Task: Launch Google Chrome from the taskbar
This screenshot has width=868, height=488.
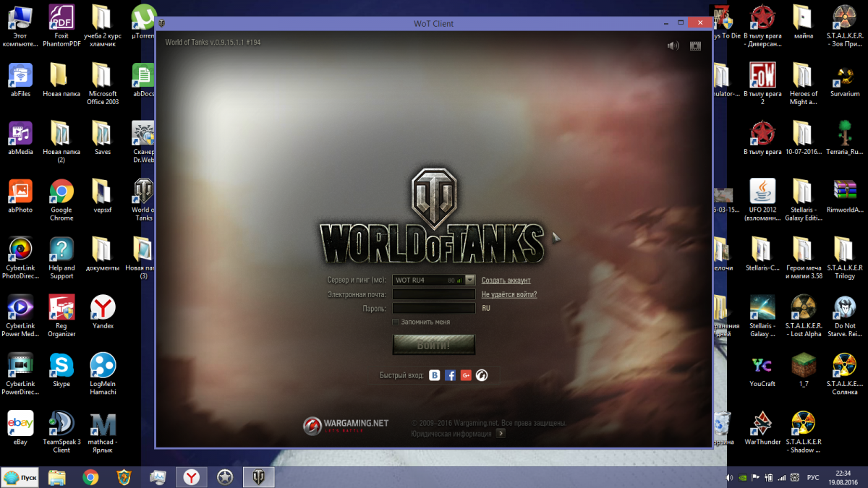Action: pyautogui.click(x=90, y=477)
